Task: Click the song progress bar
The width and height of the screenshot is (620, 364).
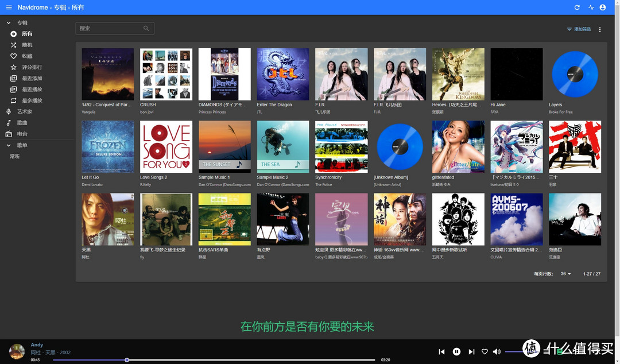Action: (230, 360)
